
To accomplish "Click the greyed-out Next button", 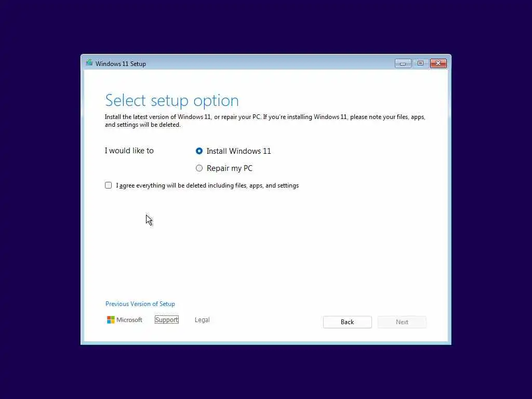I will click(x=402, y=322).
